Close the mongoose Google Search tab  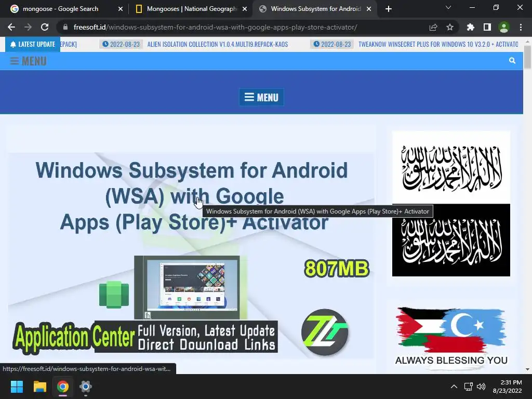coord(121,9)
